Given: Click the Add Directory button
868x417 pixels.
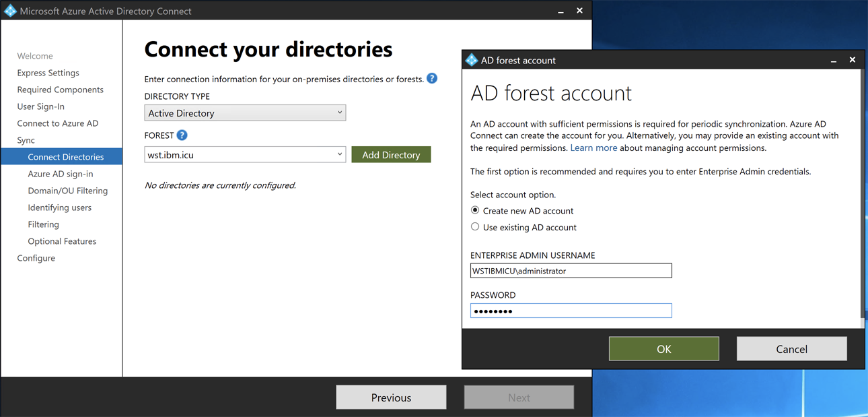Looking at the screenshot, I should coord(391,154).
